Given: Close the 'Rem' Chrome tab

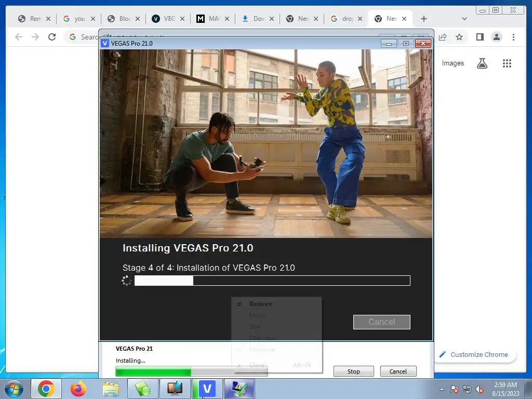Looking at the screenshot, I should [x=48, y=19].
